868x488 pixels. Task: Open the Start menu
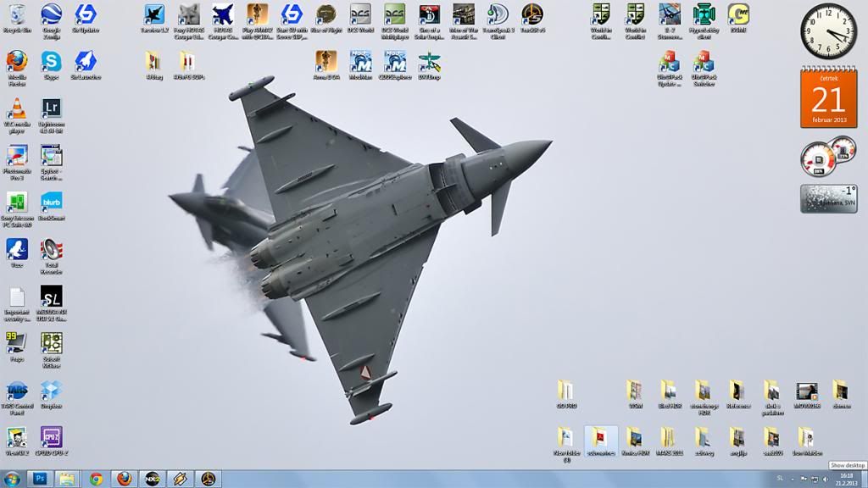(11, 479)
